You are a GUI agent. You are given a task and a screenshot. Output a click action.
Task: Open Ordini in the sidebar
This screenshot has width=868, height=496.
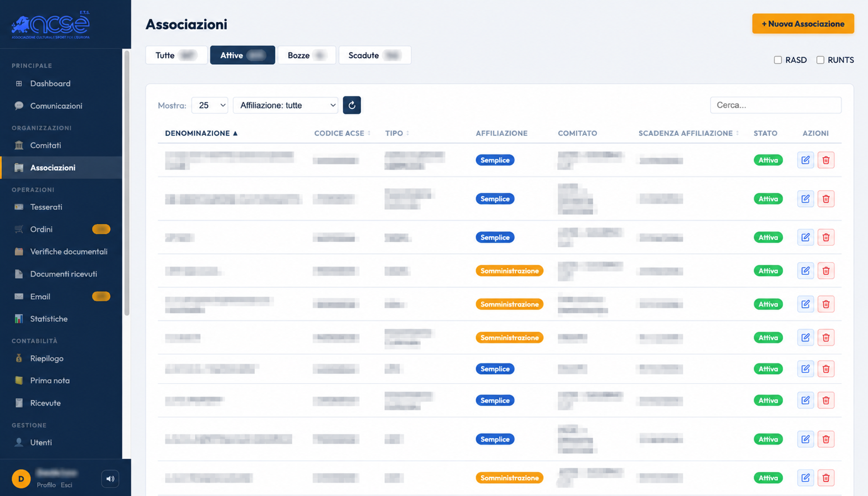click(x=61, y=229)
